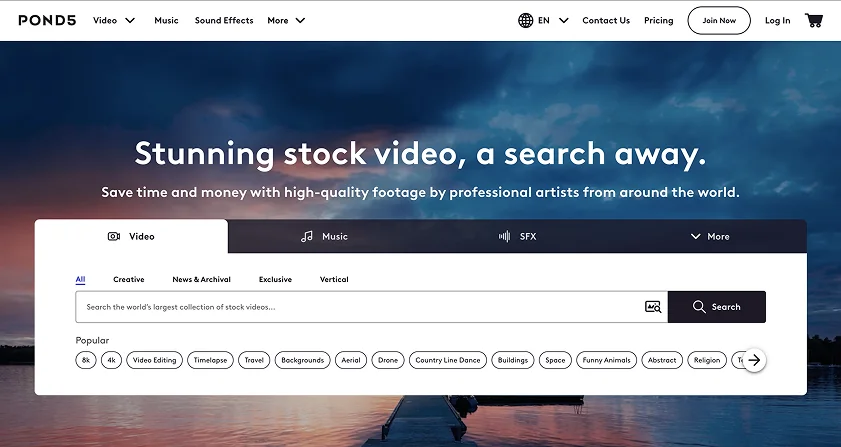The image size is (841, 447).
Task: Choose the 4k popular tag
Action: coord(112,360)
